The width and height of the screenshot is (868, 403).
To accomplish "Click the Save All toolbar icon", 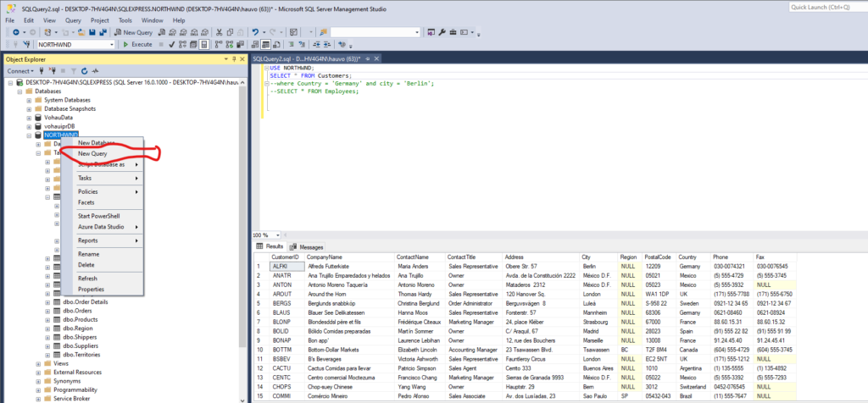I will click(103, 32).
